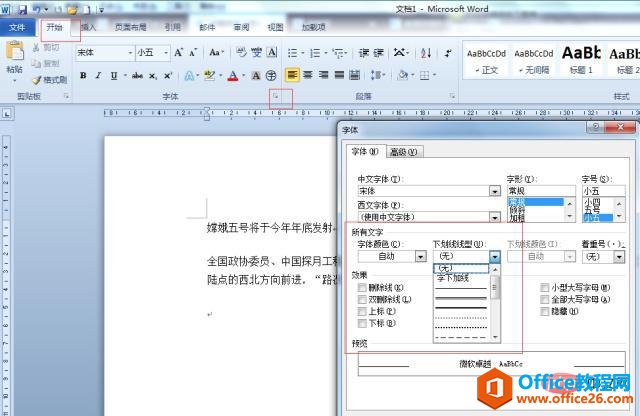Image resolution: width=640 pixels, height=416 pixels.
Task: Select the Format Painter brush
Action: (37, 80)
